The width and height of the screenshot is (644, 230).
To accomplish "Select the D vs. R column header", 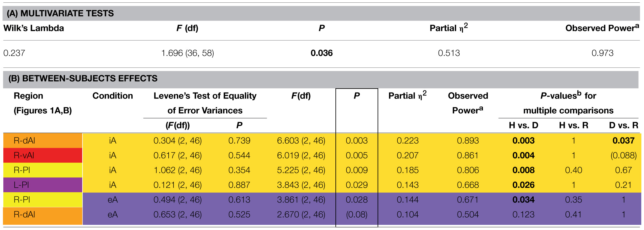I will tap(623, 125).
